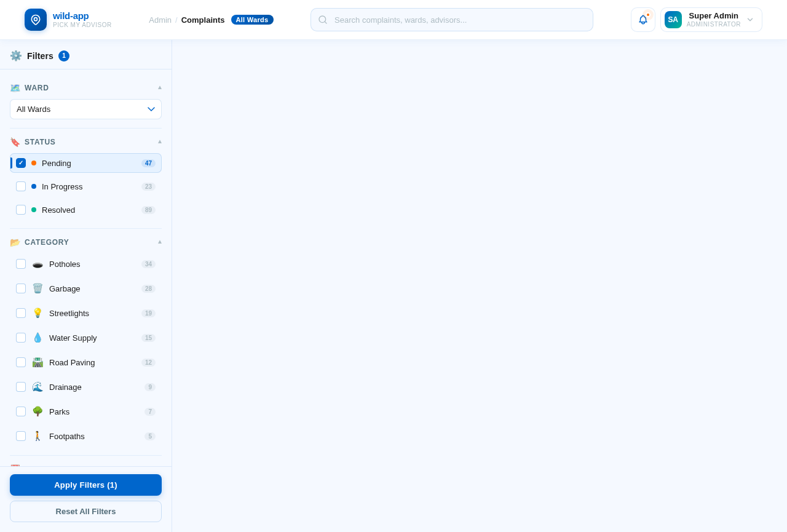Collapse the Category section arrow

coord(160,242)
